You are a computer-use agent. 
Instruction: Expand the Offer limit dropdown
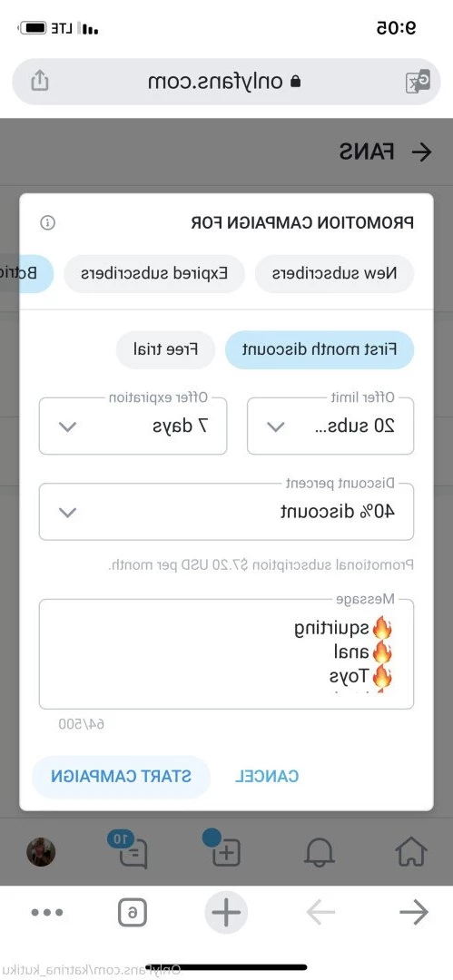(x=330, y=426)
